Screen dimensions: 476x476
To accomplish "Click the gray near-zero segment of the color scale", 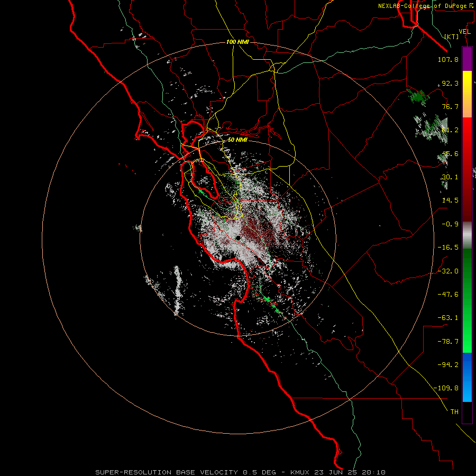I will [x=467, y=235].
